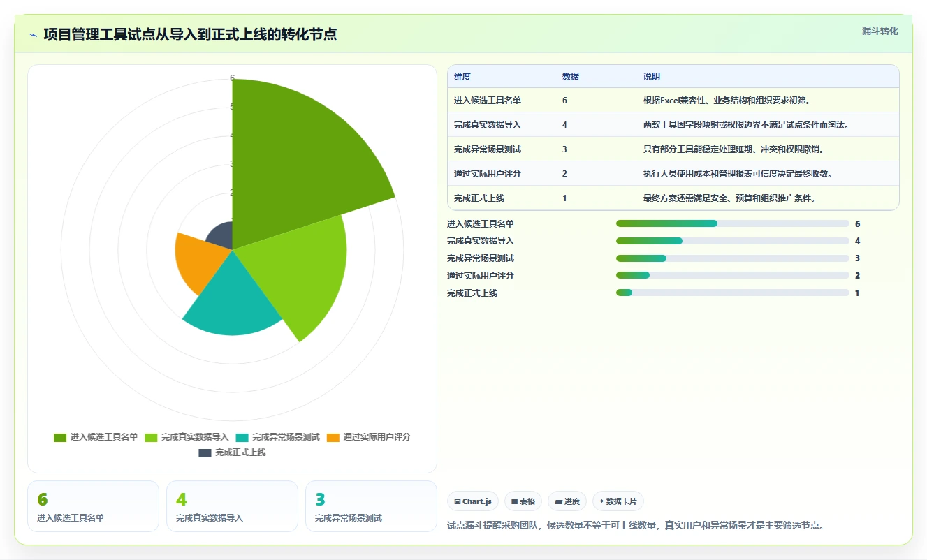Click the footer note beginning 试点漏斗提醒采购团队
Screen dimensions: 927x560
click(636, 525)
